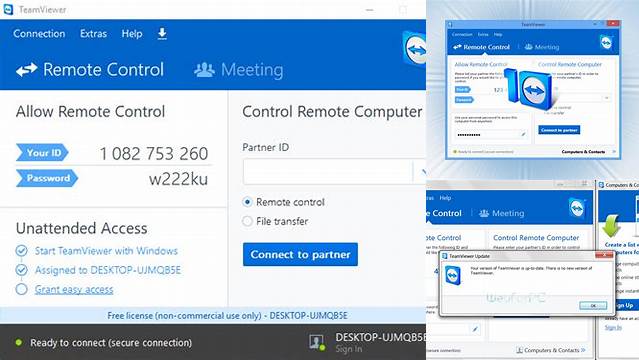Select the File transfer radio button
This screenshot has width=639, height=360.
click(247, 221)
